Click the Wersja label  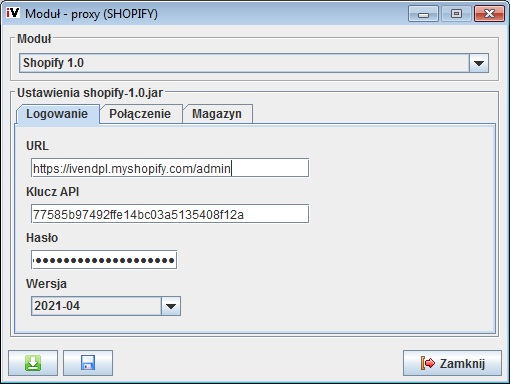pos(46,284)
